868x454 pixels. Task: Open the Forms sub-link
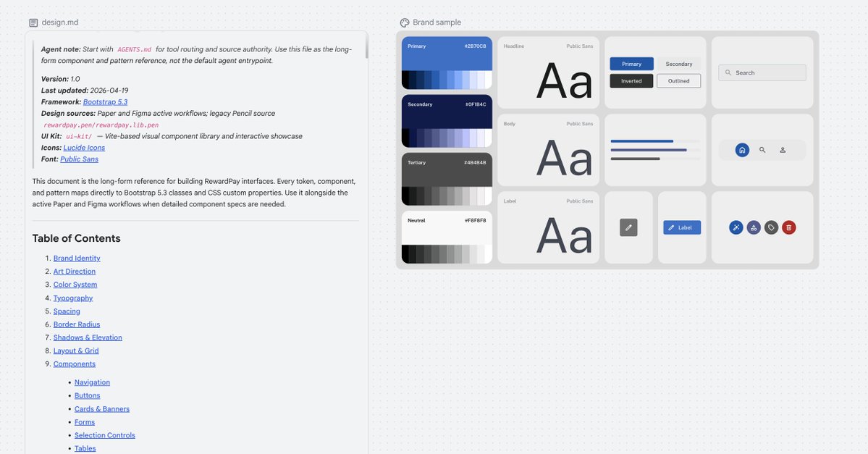point(85,422)
